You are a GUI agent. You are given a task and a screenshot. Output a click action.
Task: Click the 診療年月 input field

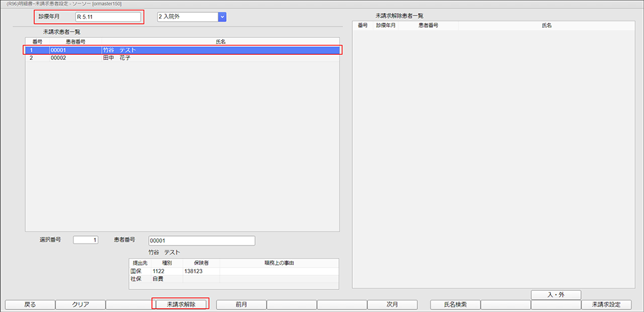[107, 17]
